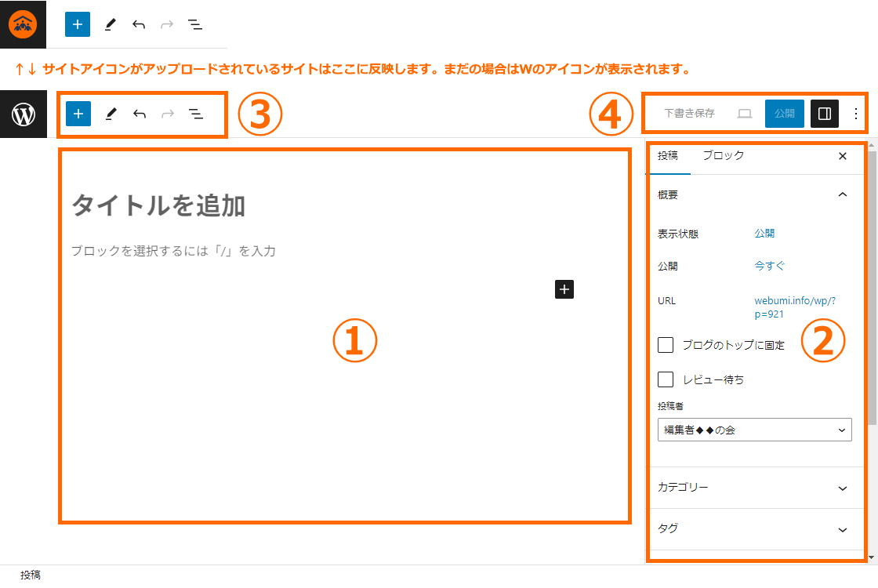
Task: Select pencil tools icon beside the WordPress logo
Action: [111, 114]
